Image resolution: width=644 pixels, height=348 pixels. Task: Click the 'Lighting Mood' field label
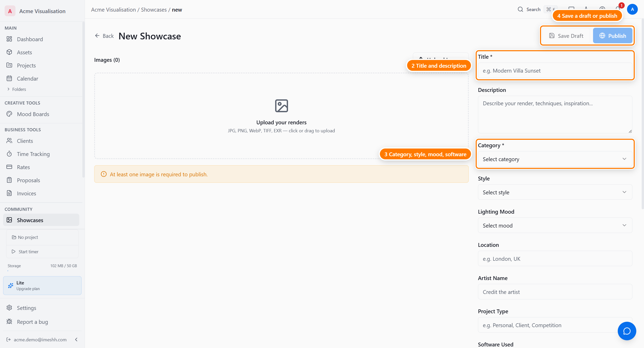point(496,212)
